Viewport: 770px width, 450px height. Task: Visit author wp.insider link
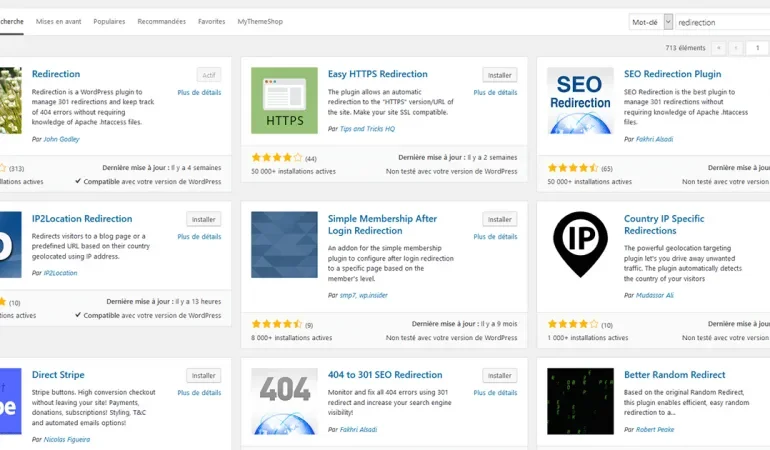[373, 296]
